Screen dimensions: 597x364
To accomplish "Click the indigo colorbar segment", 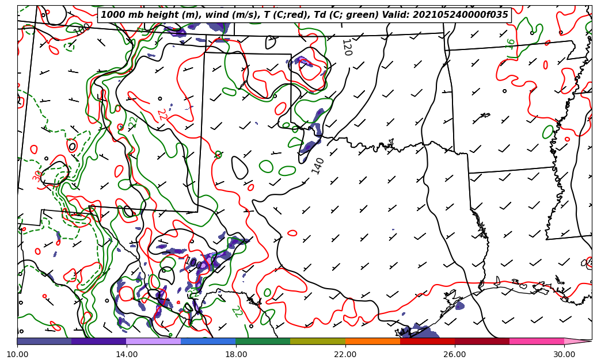I will (98, 341).
